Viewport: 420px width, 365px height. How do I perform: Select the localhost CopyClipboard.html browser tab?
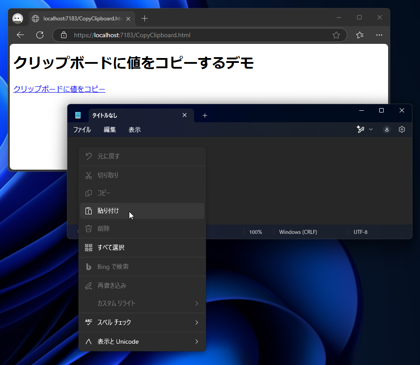click(x=82, y=19)
